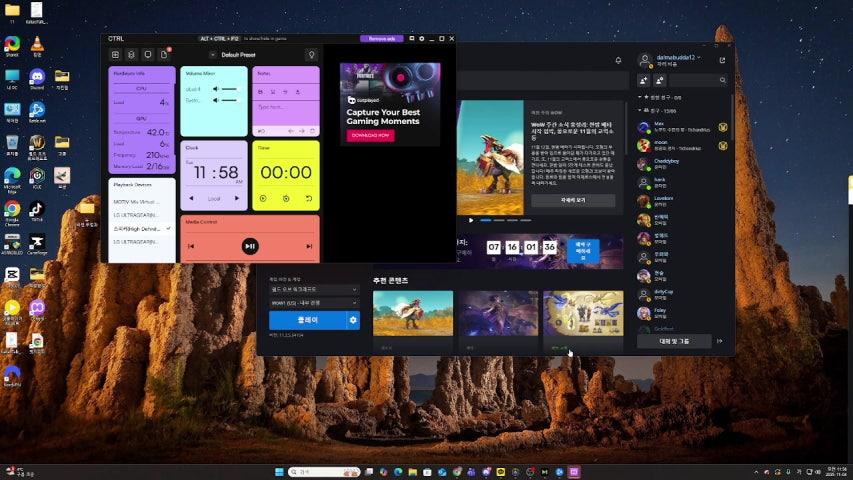Image resolution: width=853 pixels, height=480 pixels.
Task: Reset the Timer using the reset icon
Action: (308, 199)
